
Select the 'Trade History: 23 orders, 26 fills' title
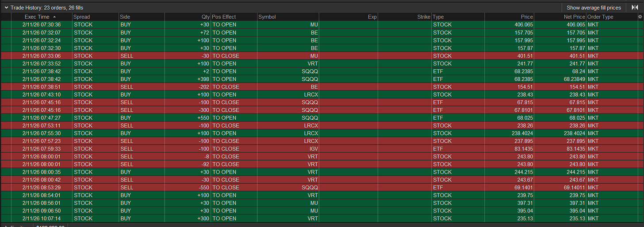pos(47,8)
